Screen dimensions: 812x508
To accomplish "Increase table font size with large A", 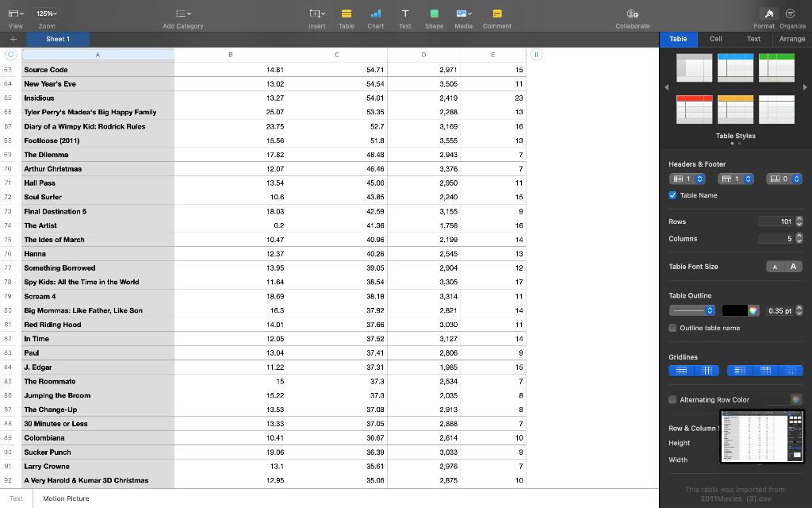I will [x=793, y=267].
